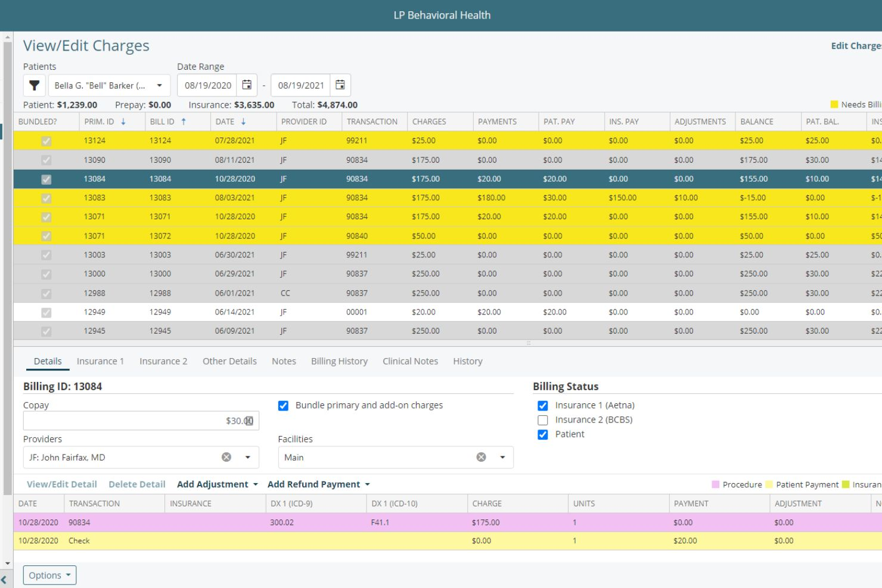
Task: Uncheck Insurance 1 (Aetna) billing status
Action: [x=543, y=406]
